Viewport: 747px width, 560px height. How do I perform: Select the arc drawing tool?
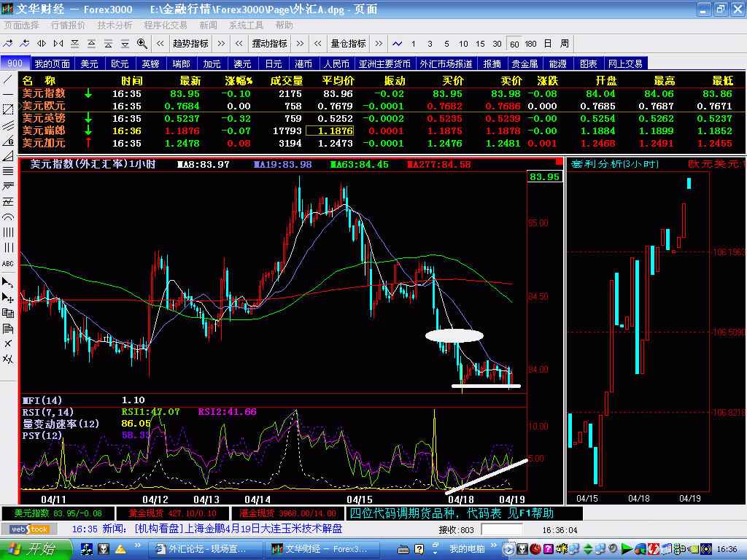7,217
